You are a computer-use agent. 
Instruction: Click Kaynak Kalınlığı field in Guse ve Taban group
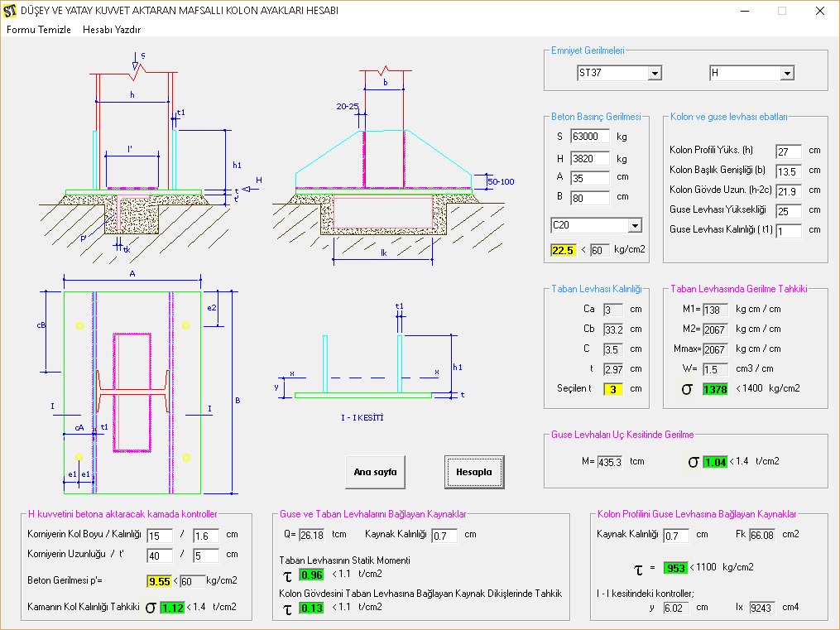(444, 535)
